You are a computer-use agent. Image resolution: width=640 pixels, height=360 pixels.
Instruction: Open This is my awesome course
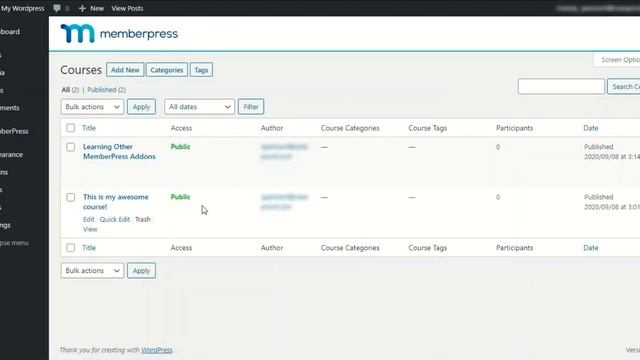pos(116,202)
